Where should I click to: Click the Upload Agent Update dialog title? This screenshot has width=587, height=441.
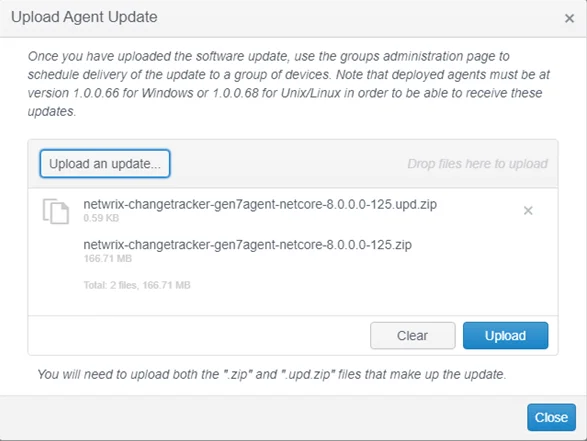(84, 17)
